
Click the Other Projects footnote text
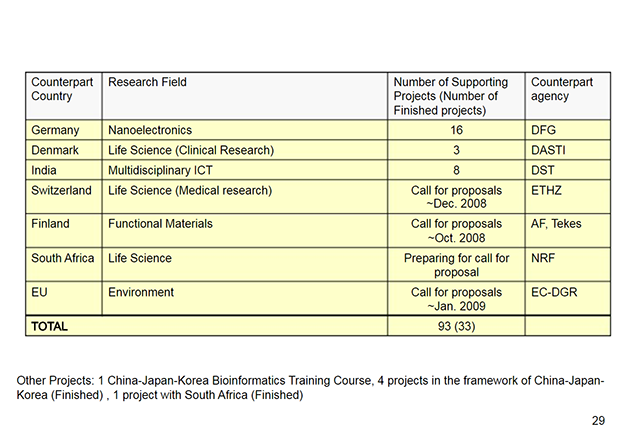(311, 388)
